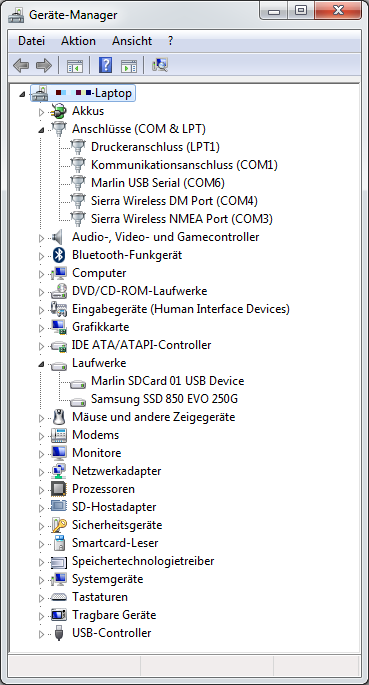
Task: Collapse the Laufwerke node
Action: tap(41, 364)
